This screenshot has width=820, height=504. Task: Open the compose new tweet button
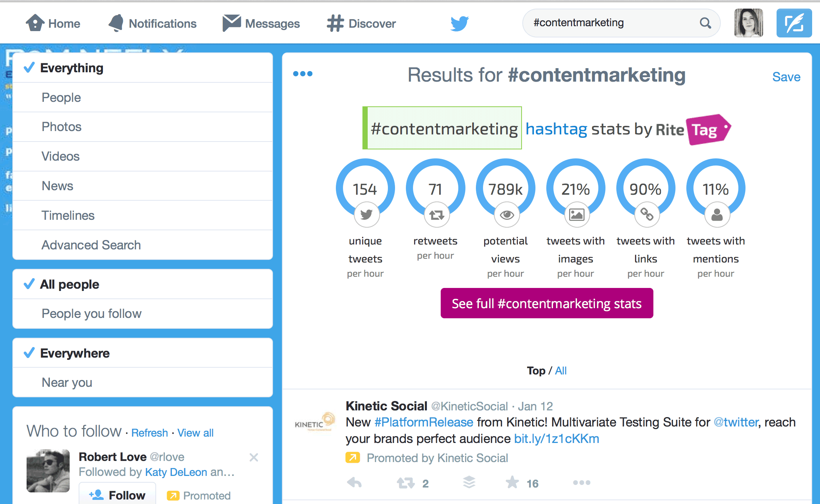pyautogui.click(x=794, y=24)
